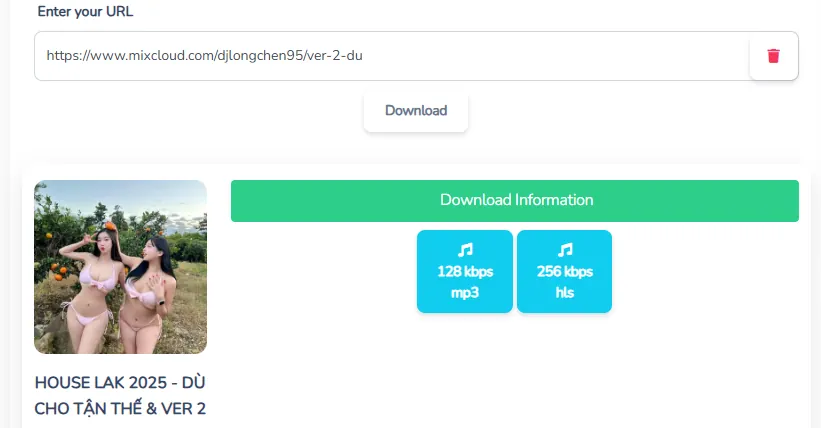The width and height of the screenshot is (821, 428).
Task: Click on the djlongchen95 URL text
Action: pyautogui.click(x=260, y=56)
